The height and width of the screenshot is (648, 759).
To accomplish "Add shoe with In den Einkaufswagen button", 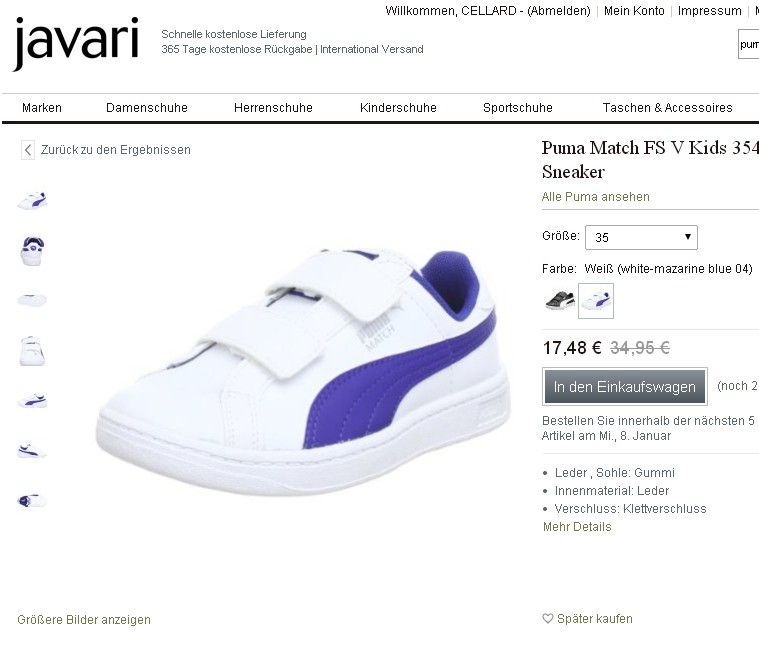I will pyautogui.click(x=624, y=386).
